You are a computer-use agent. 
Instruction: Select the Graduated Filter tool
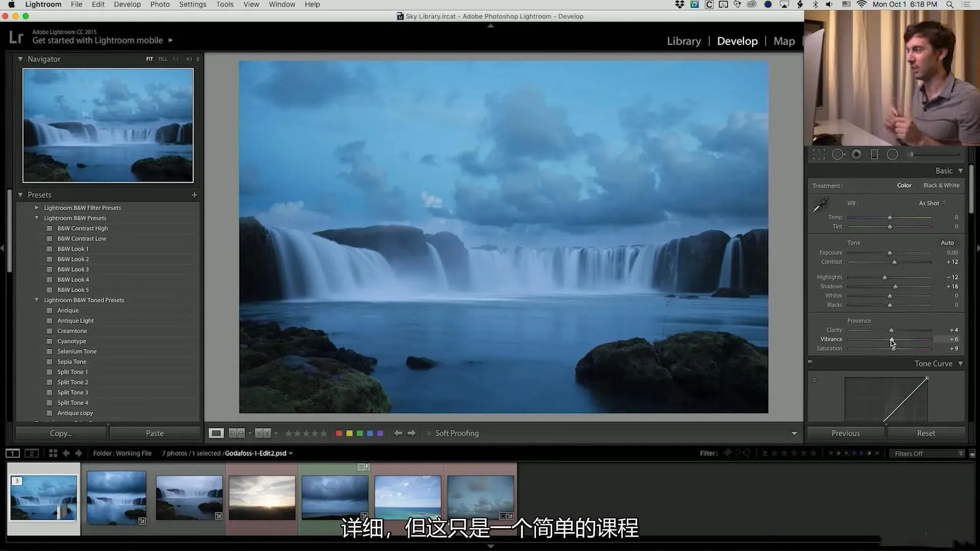coord(874,155)
